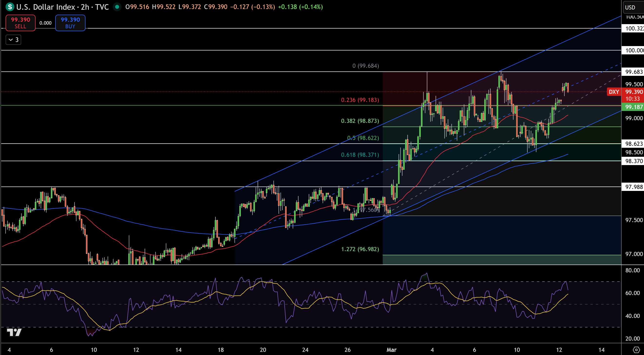Screen dimensions: 644x355
Task: Click the 97.500 price axis label
Action: click(634, 220)
